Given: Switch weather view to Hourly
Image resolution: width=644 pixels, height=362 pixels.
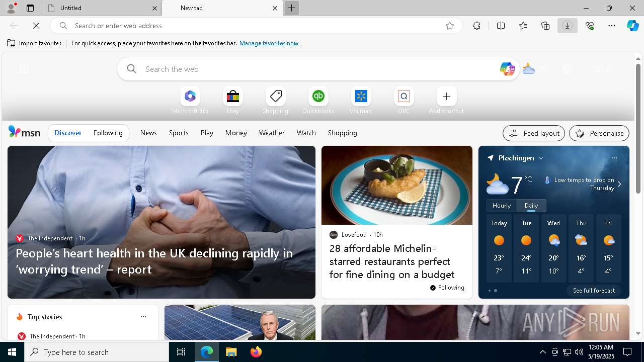Looking at the screenshot, I should click(502, 206).
